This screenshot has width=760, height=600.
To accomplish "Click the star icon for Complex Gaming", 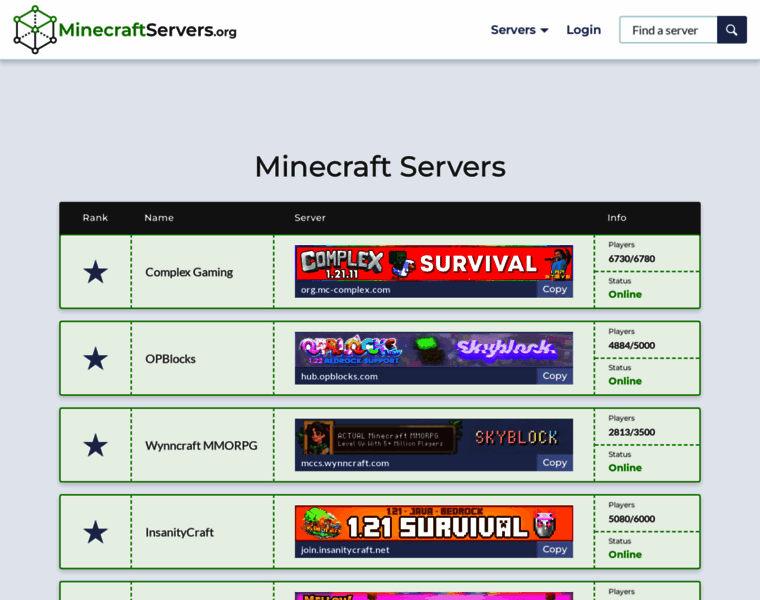I will (x=95, y=272).
